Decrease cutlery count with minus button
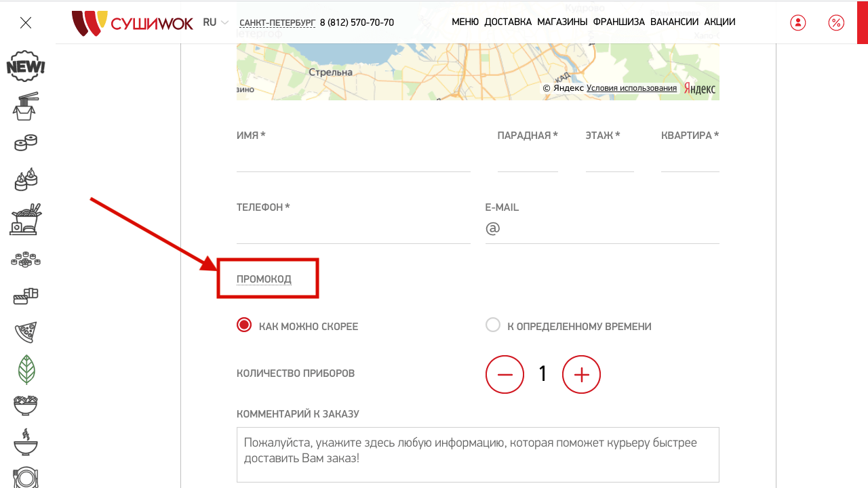 coord(505,374)
